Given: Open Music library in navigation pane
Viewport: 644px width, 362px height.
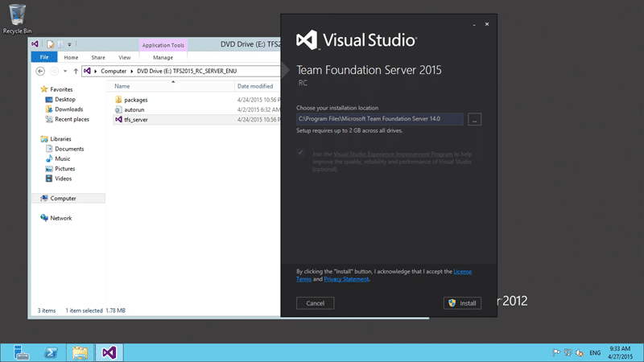Looking at the screenshot, I should coord(63,158).
